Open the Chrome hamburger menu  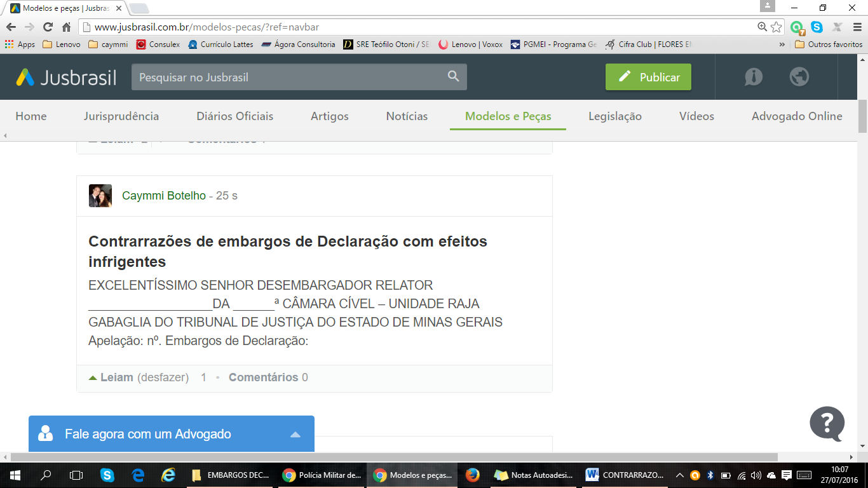pyautogui.click(x=857, y=27)
